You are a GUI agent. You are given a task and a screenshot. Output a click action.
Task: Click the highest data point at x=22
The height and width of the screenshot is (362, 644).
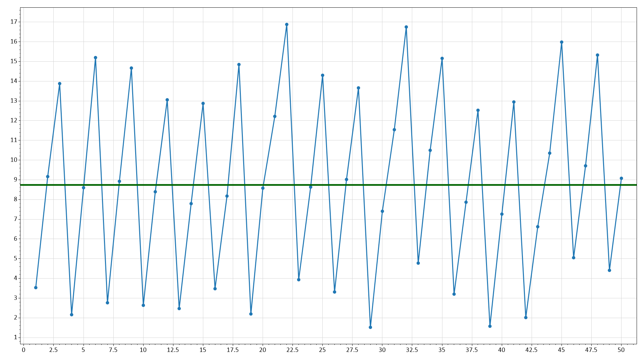287,24
